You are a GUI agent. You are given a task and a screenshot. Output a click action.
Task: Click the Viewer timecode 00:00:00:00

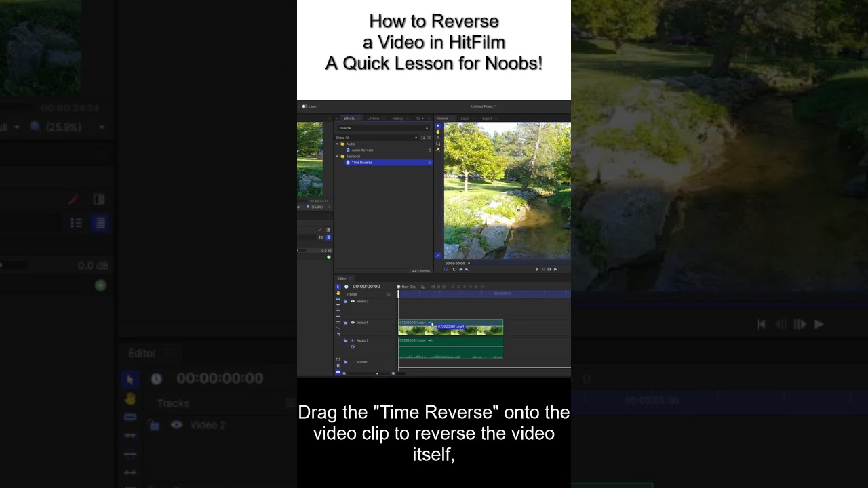[x=455, y=264]
